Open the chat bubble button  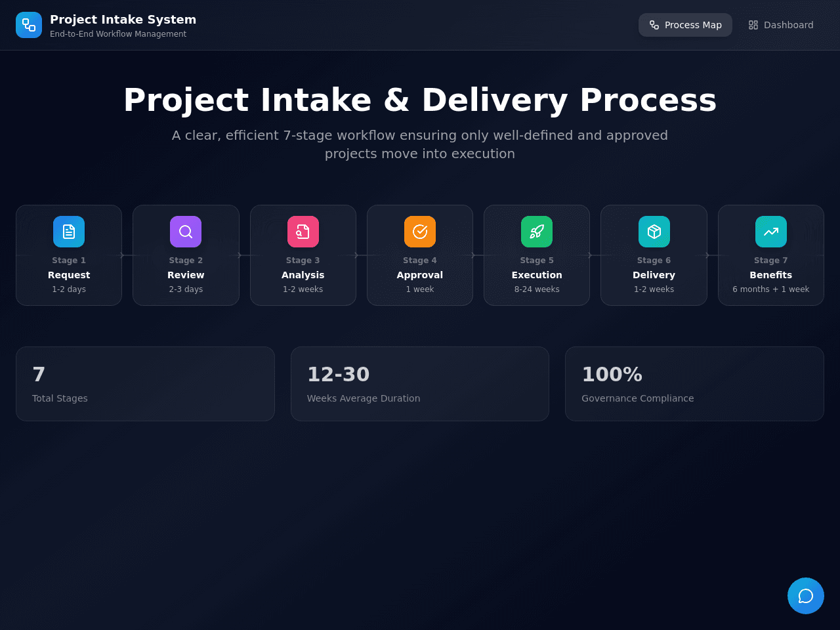coord(806,596)
